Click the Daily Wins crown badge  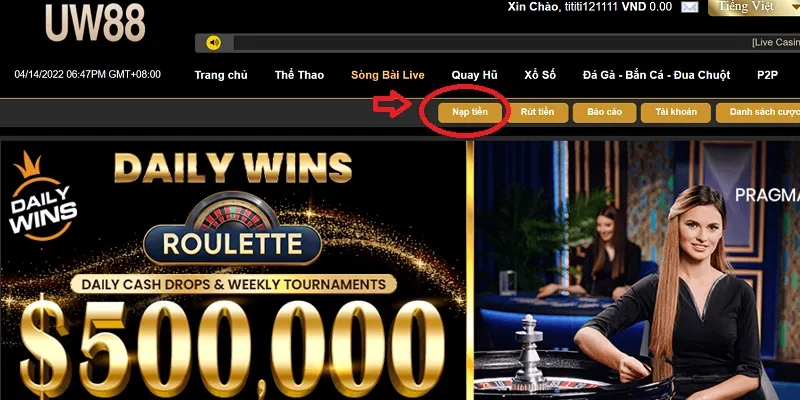(44, 196)
